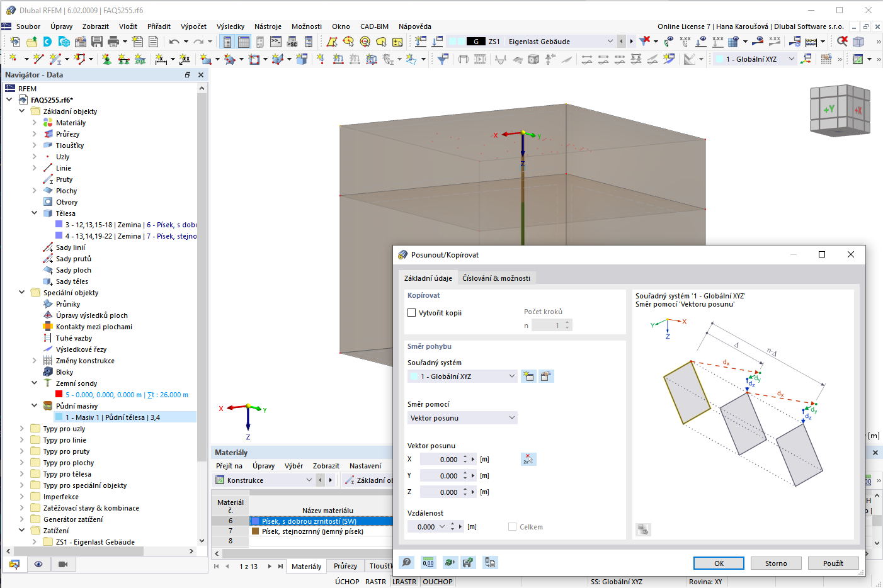Open the 'Souřadný systém' dropdown in dialog
Screen dimensions: 883x588
[462, 376]
